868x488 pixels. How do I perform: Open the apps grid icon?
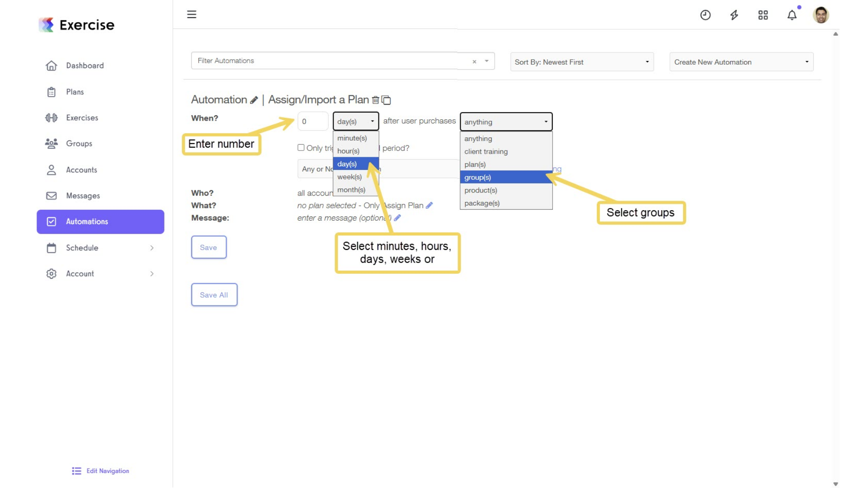(x=763, y=15)
